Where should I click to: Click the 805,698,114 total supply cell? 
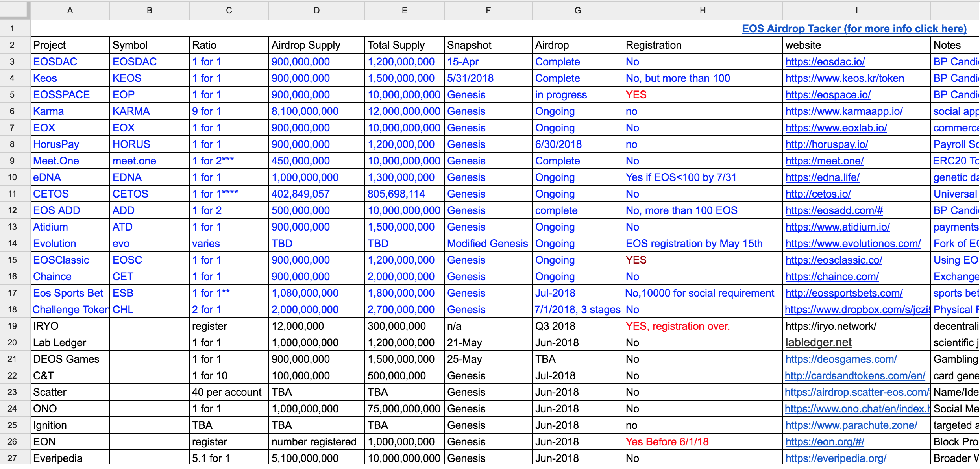point(405,194)
